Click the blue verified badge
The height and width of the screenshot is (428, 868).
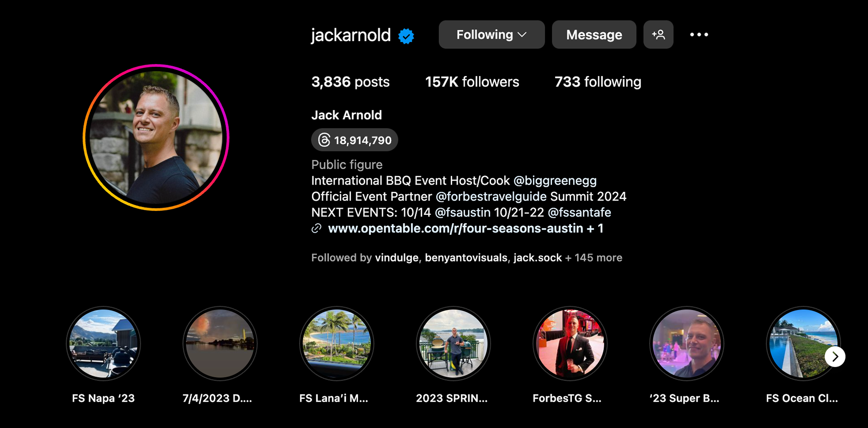pos(406,36)
